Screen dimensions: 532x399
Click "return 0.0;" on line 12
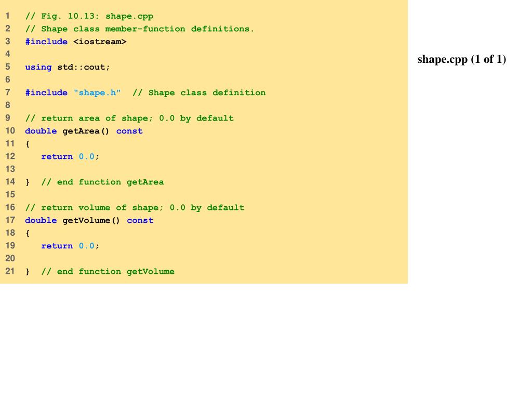pos(70,156)
